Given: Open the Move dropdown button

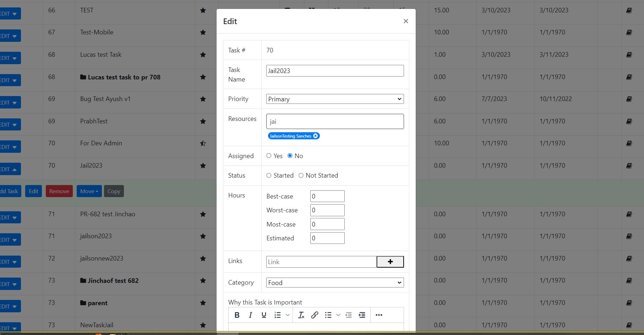Looking at the screenshot, I should (89, 191).
